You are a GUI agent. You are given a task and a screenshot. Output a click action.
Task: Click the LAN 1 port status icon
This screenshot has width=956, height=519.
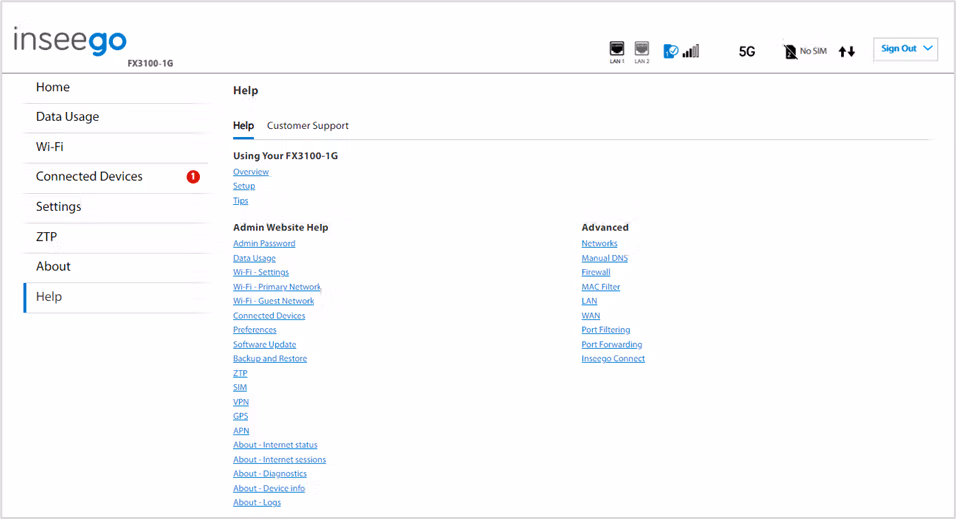coord(617,49)
